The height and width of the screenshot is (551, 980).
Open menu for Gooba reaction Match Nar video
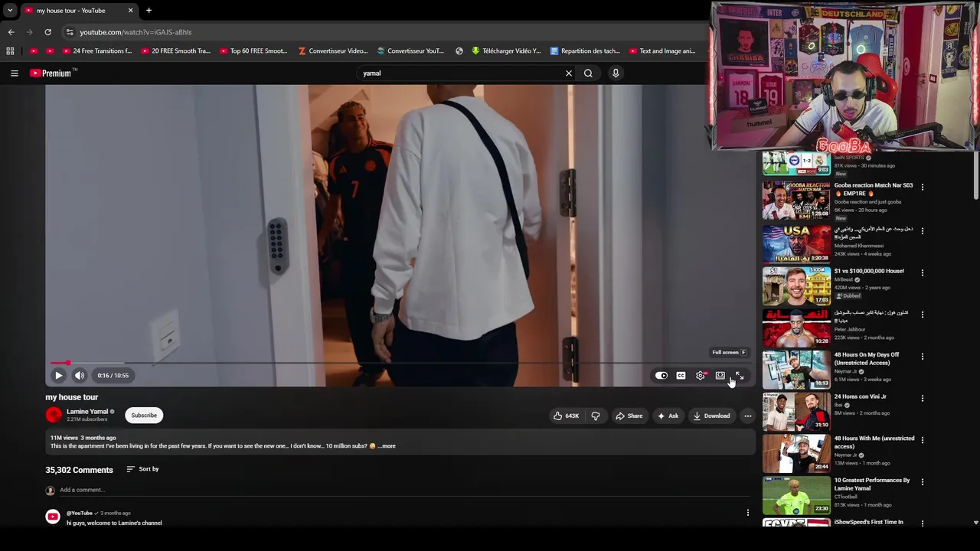(x=922, y=187)
